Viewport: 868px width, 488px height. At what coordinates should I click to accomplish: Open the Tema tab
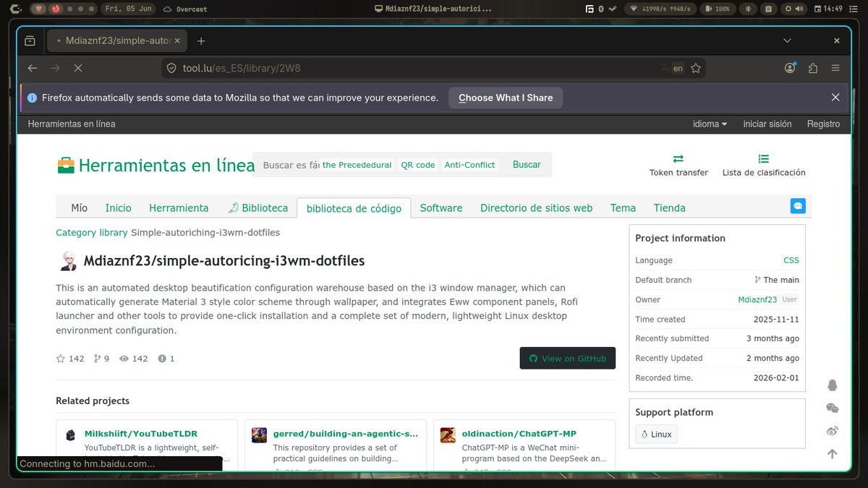click(x=623, y=207)
